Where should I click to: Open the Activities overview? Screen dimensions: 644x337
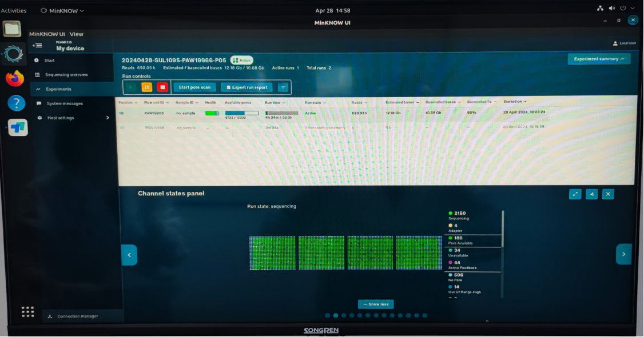click(x=14, y=11)
